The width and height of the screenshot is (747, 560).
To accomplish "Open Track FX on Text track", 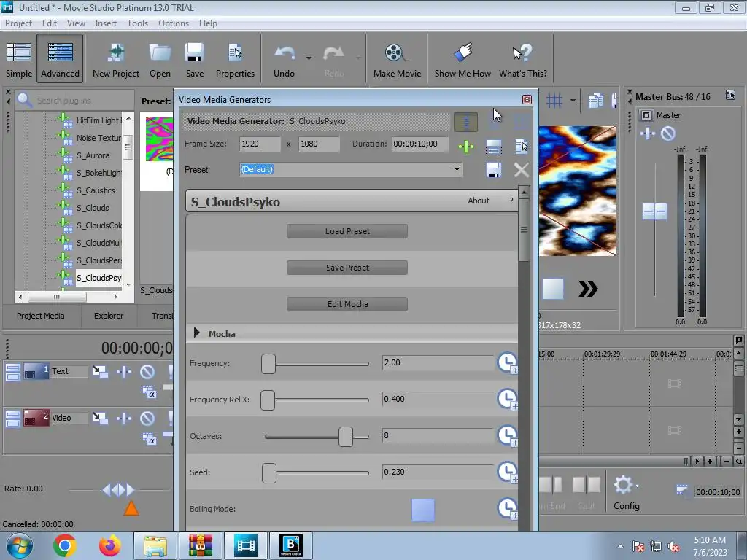I will point(124,371).
